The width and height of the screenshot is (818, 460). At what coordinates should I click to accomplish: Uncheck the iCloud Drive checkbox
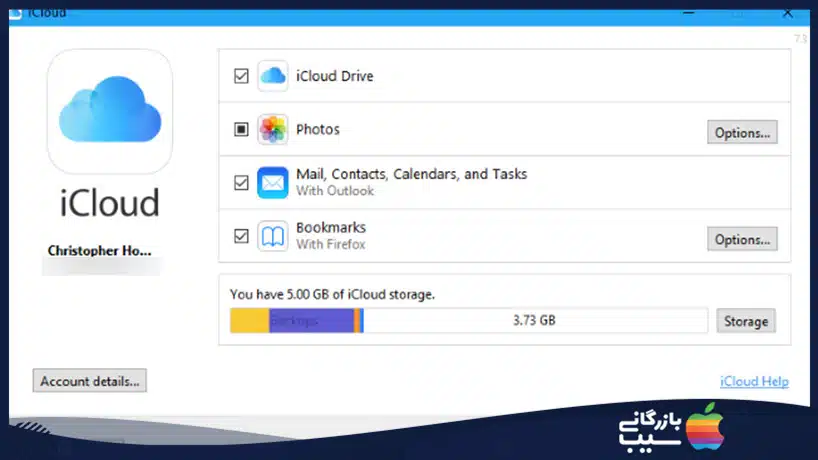(x=241, y=76)
